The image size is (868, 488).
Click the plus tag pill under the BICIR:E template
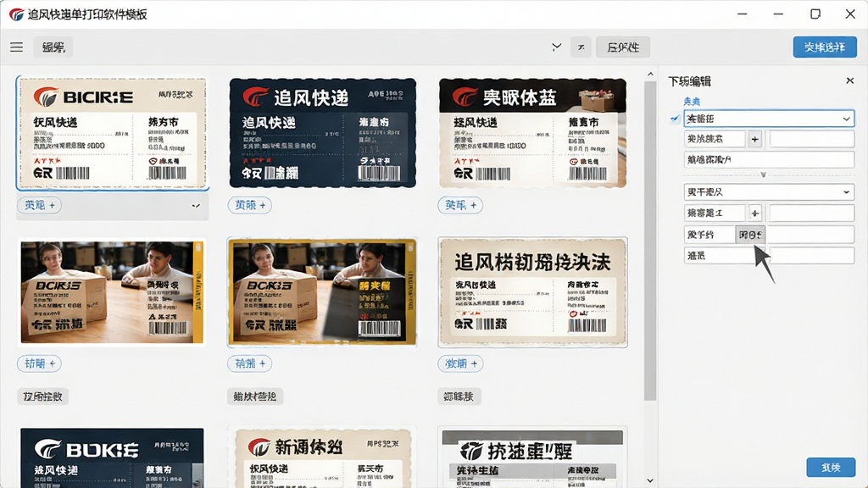tap(39, 205)
